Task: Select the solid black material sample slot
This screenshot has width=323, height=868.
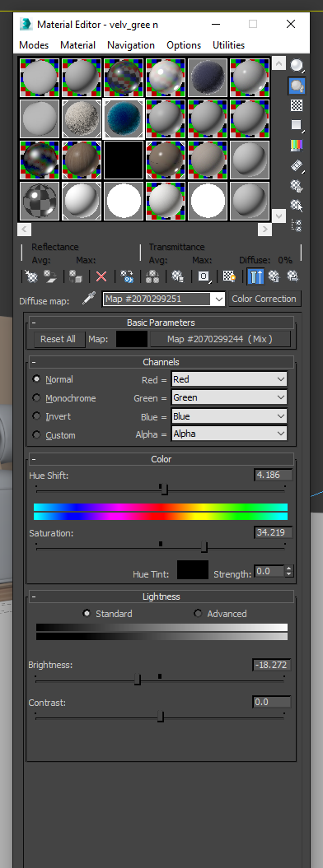Action: coord(123,160)
